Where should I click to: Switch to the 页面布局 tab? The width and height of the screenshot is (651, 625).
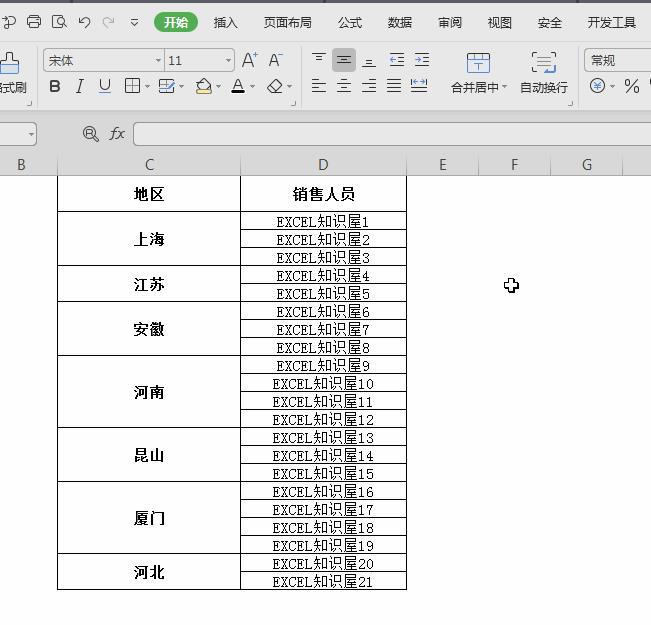(x=287, y=22)
